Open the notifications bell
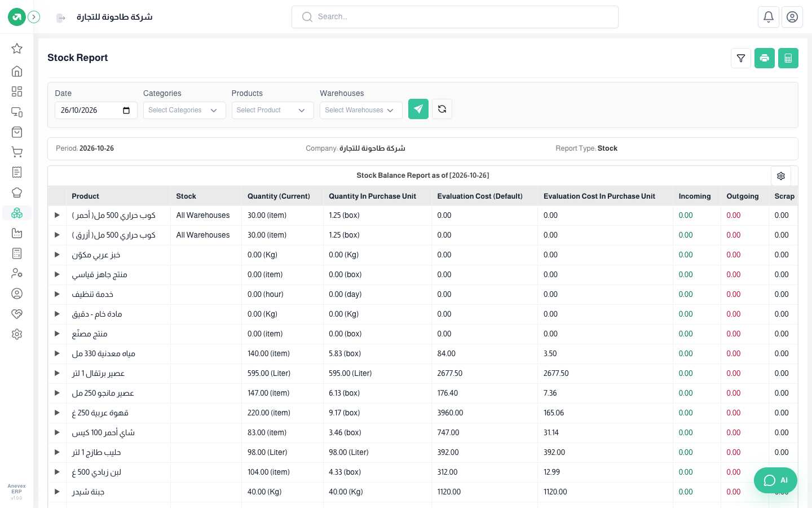The width and height of the screenshot is (812, 508). [x=769, y=17]
